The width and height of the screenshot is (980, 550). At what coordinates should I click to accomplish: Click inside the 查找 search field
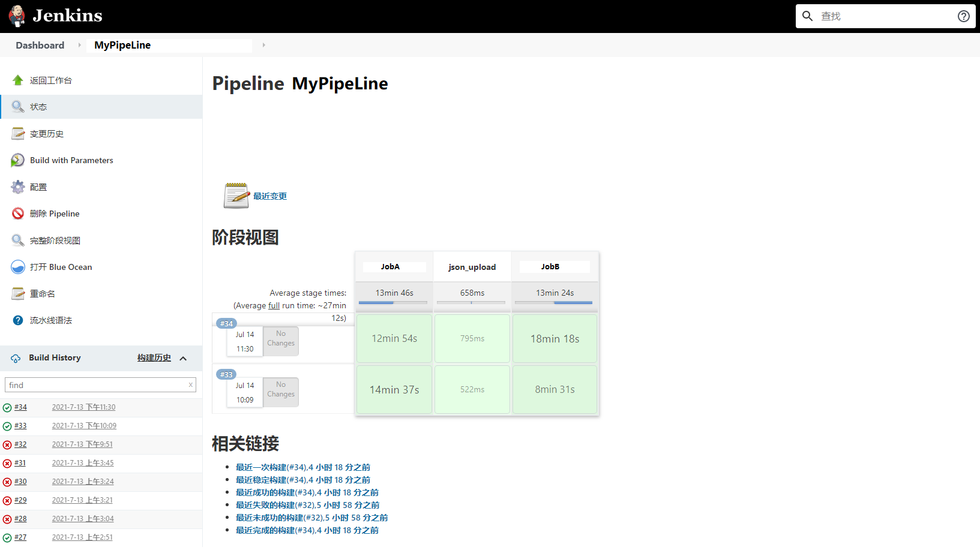pos(870,16)
